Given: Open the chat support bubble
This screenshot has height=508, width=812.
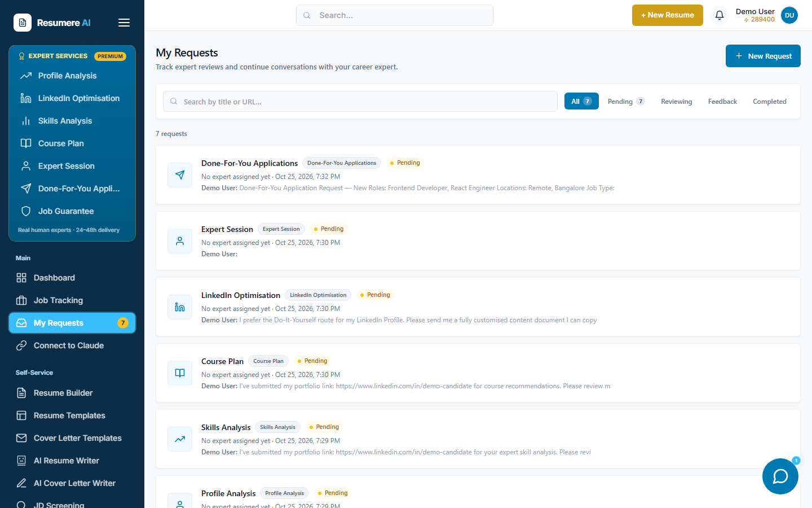Looking at the screenshot, I should [780, 476].
